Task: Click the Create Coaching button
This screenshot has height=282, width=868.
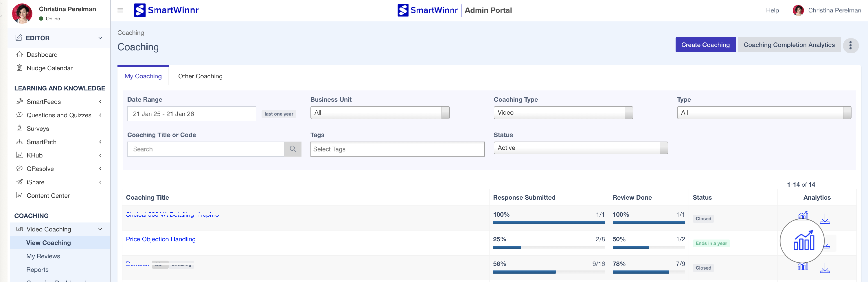Action: tap(705, 45)
